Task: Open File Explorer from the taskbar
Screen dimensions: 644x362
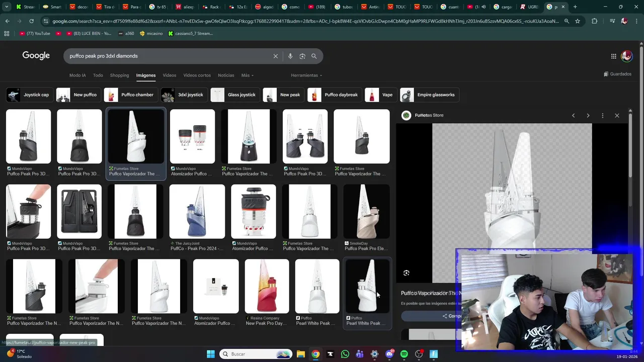Action: pyautogui.click(x=300, y=354)
